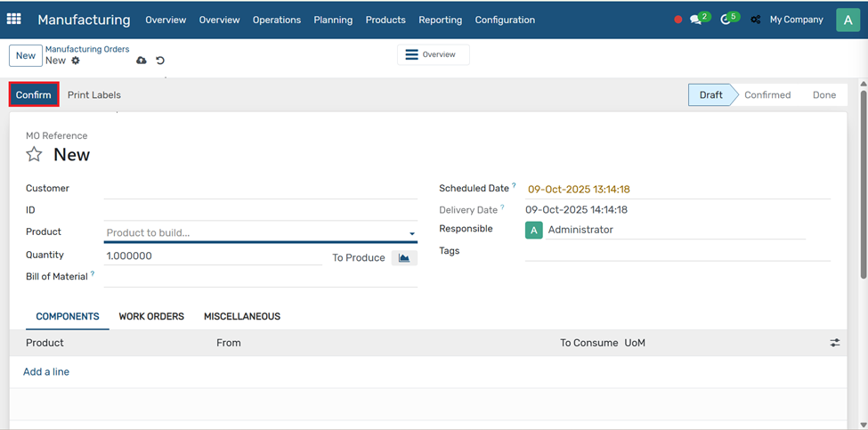This screenshot has height=430, width=868.
Task: Switch to the Work Orders tab
Action: (151, 316)
